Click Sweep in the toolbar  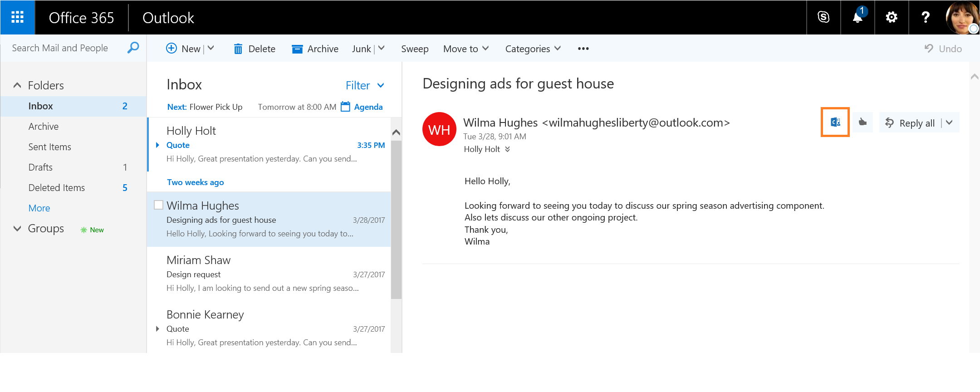point(415,49)
